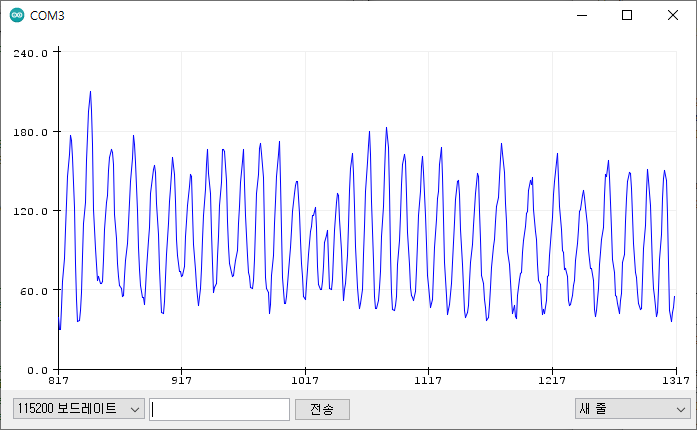
Task: Click the 60.0 y-axis label
Action: [33, 291]
